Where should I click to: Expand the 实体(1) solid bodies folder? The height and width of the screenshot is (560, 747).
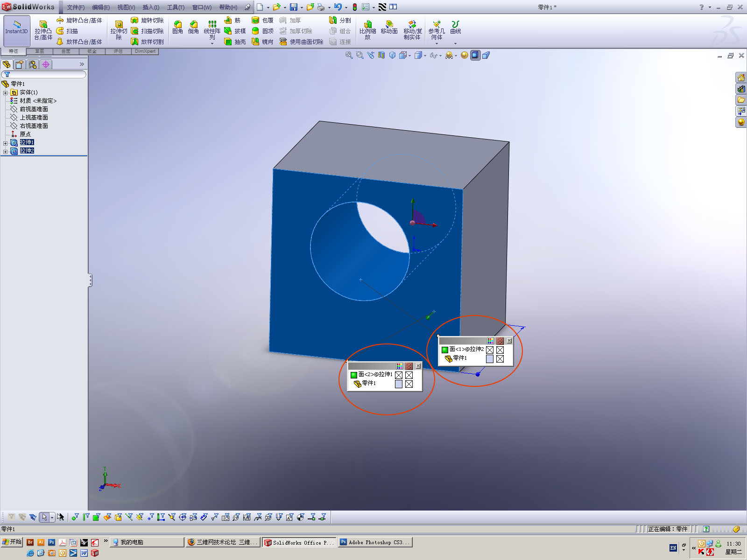tap(6, 93)
